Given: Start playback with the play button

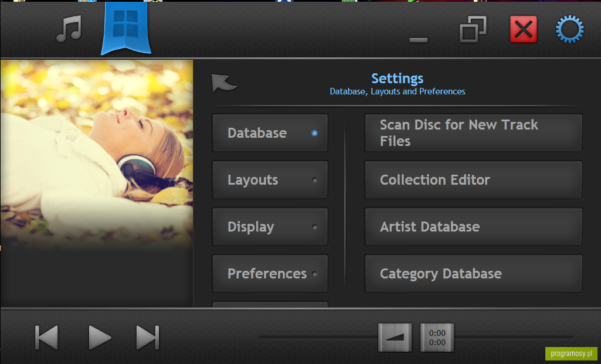Looking at the screenshot, I should click(x=100, y=338).
